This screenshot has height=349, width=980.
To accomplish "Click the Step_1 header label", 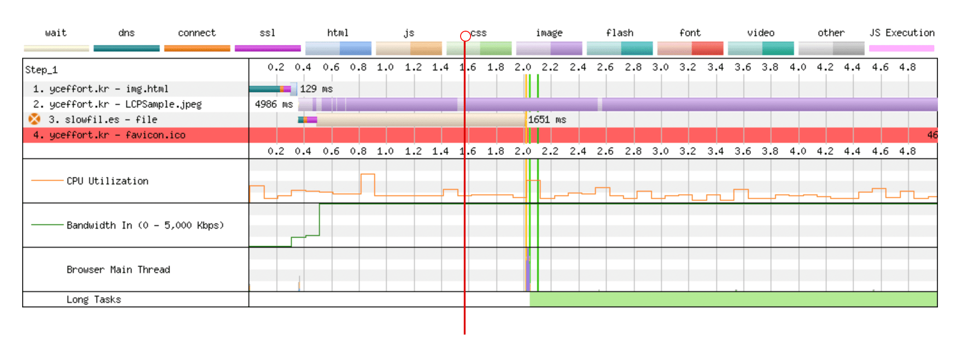I will pos(41,70).
